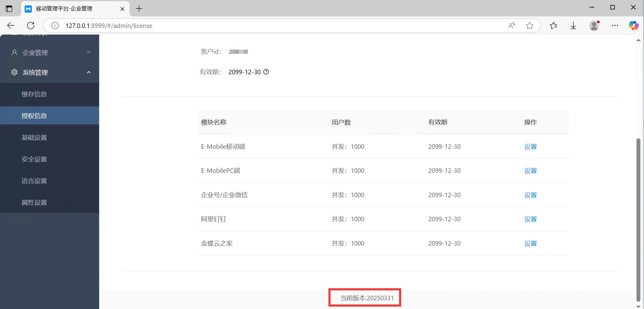Click help icon next to 2099-12-30 validity
Viewport: 644px width, 309px height.
click(x=266, y=72)
